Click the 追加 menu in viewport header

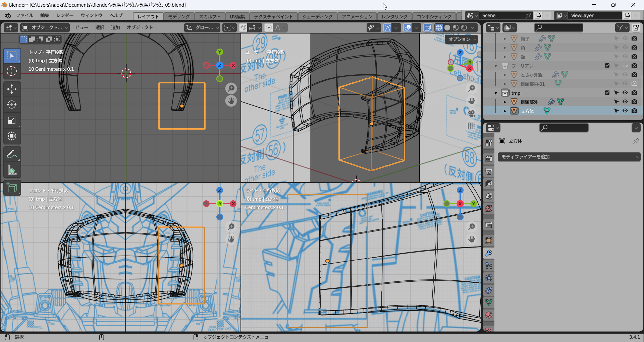tap(115, 27)
